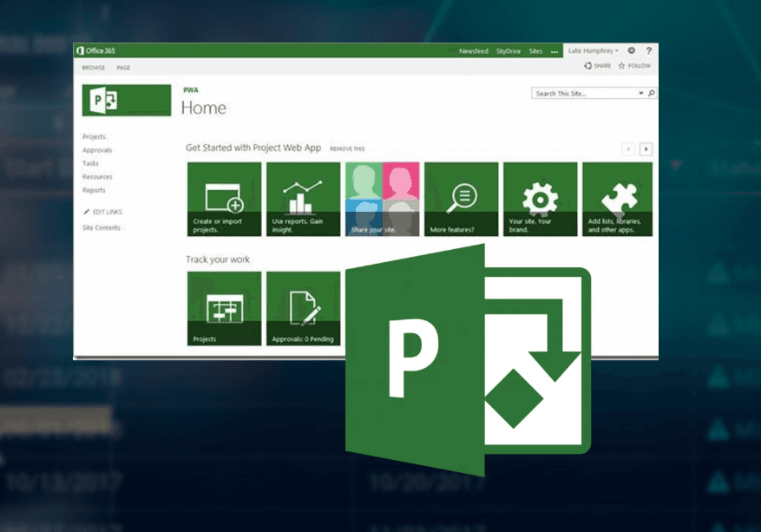Image resolution: width=761 pixels, height=532 pixels.
Task: Open the Newsfeed menu item
Action: click(474, 51)
